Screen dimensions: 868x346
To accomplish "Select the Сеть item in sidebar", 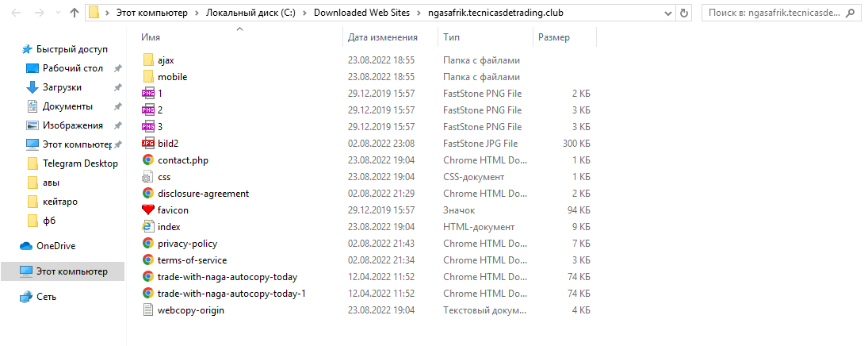I will click(x=47, y=297).
